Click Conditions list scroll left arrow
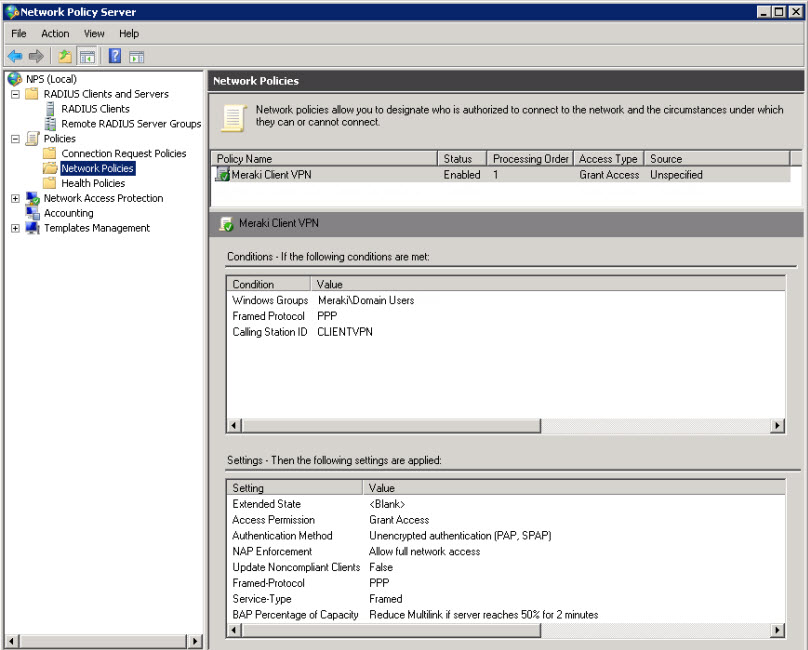This screenshot has height=650, width=808. click(234, 426)
